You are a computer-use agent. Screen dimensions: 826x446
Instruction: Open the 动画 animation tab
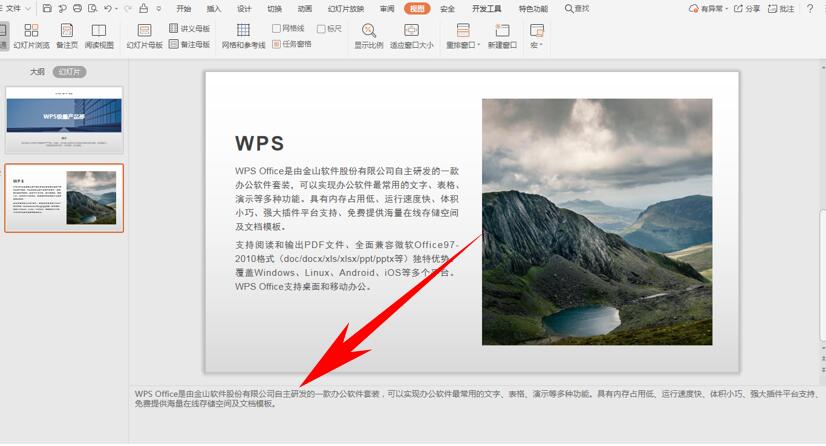[305, 8]
